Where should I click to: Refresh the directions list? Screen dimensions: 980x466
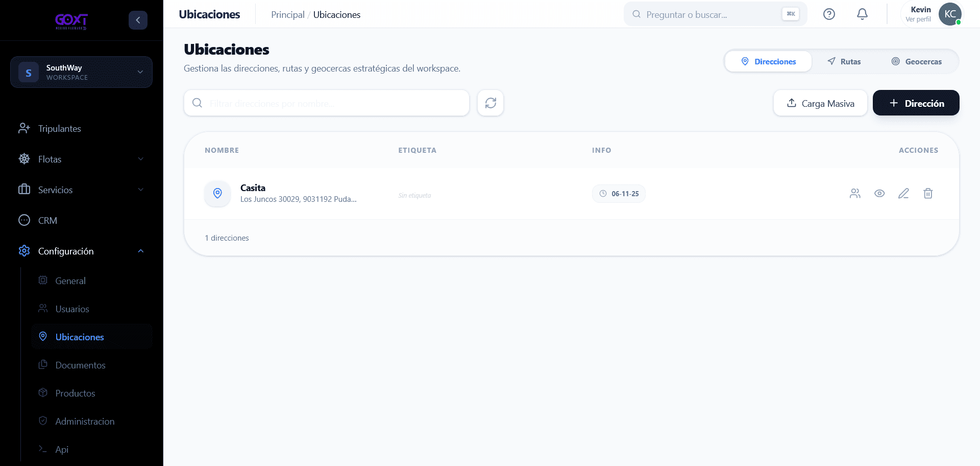tap(491, 103)
